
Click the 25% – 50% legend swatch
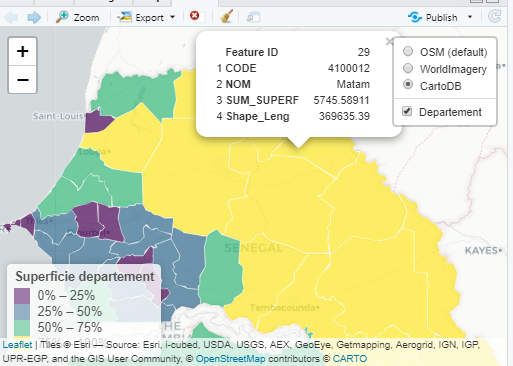point(22,312)
